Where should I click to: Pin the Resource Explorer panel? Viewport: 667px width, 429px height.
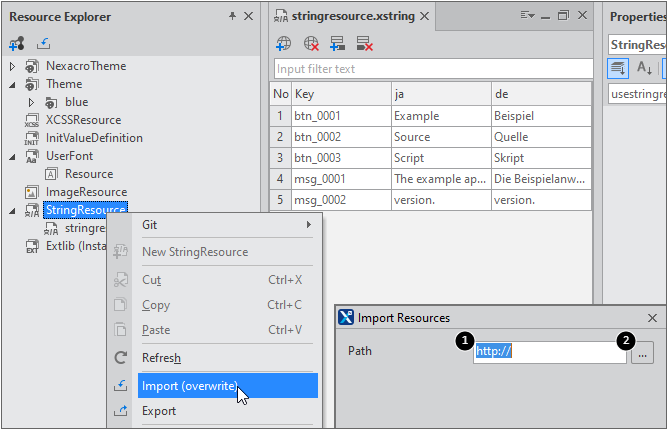(x=232, y=16)
